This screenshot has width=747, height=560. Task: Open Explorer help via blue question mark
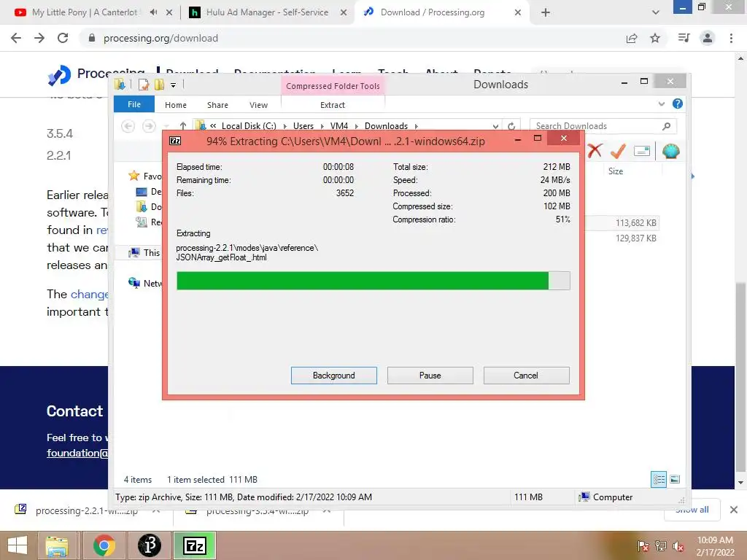point(678,104)
